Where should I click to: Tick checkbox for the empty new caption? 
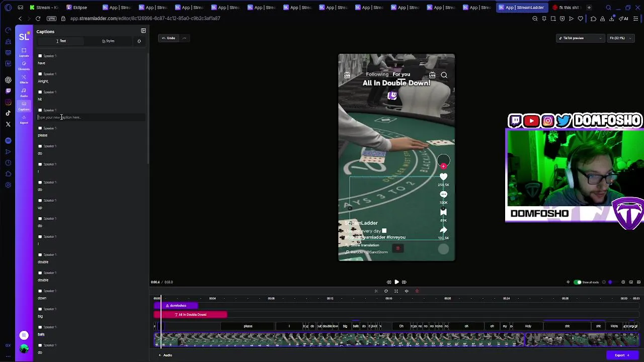[x=40, y=110]
